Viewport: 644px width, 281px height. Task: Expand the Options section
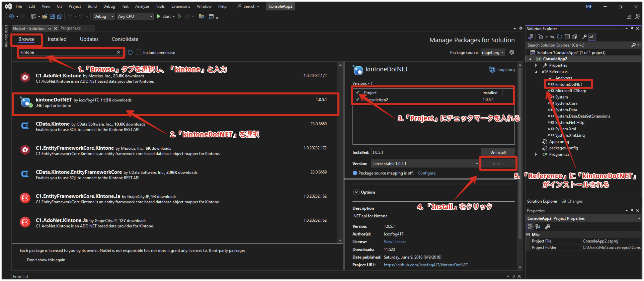pos(356,192)
